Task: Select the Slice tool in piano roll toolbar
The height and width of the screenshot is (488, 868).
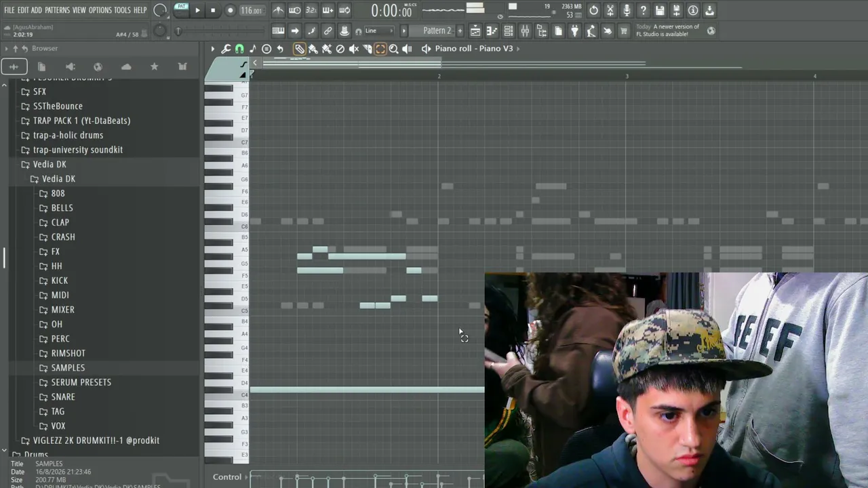Action: tap(367, 49)
